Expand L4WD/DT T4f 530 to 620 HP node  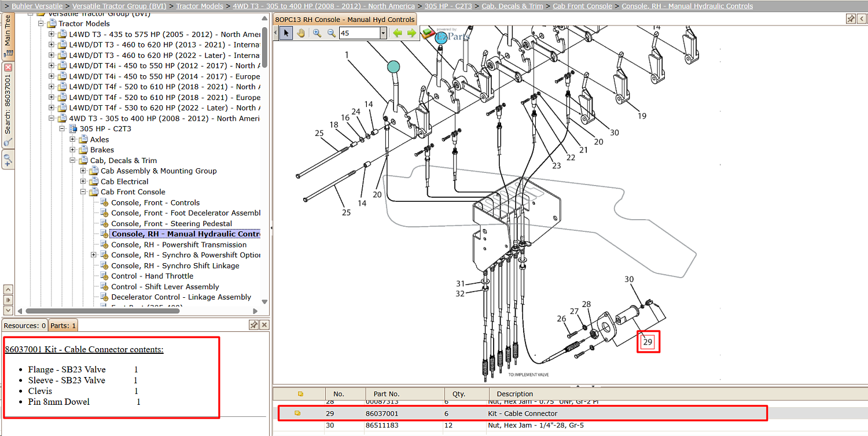52,108
